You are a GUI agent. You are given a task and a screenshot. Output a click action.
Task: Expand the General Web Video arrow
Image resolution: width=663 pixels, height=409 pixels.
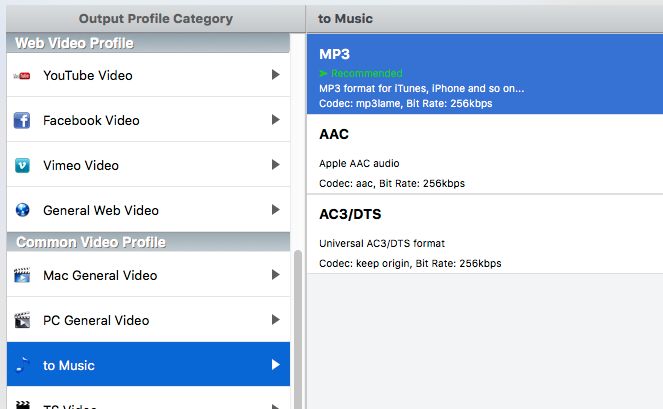(275, 209)
